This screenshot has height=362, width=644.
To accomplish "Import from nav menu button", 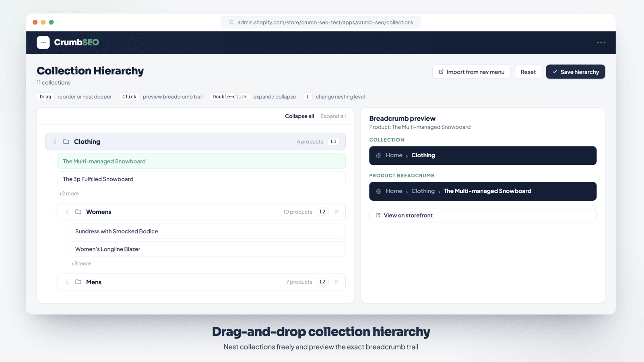I will [x=471, y=72].
